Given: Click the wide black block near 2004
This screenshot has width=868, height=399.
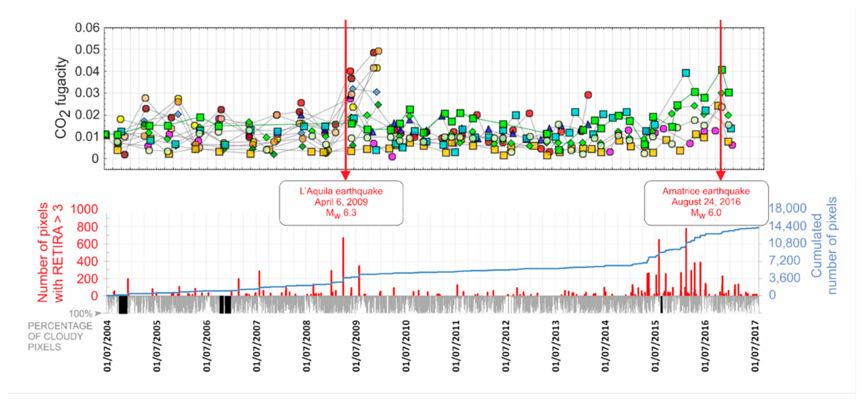Looking at the screenshot, I should (123, 305).
